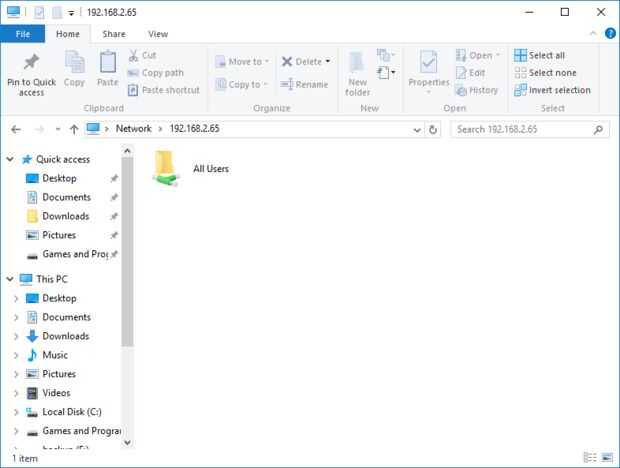
Task: Click Select all
Action: 539,55
